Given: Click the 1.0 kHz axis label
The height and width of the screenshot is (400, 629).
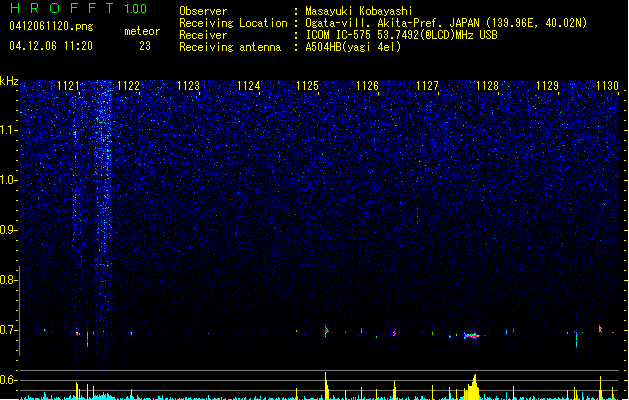Looking at the screenshot, I should click(x=8, y=180).
